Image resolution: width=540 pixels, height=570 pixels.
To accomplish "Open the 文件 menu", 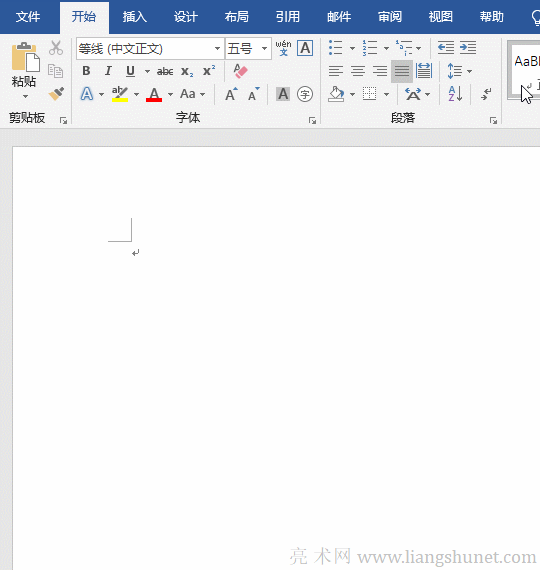I will pyautogui.click(x=28, y=17).
